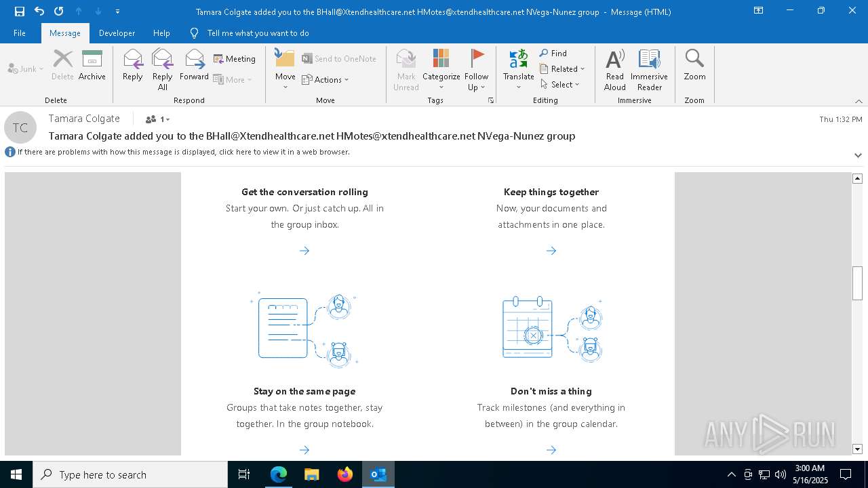Open the Developer ribbon tab
This screenshot has height=488, width=868.
click(x=117, y=33)
